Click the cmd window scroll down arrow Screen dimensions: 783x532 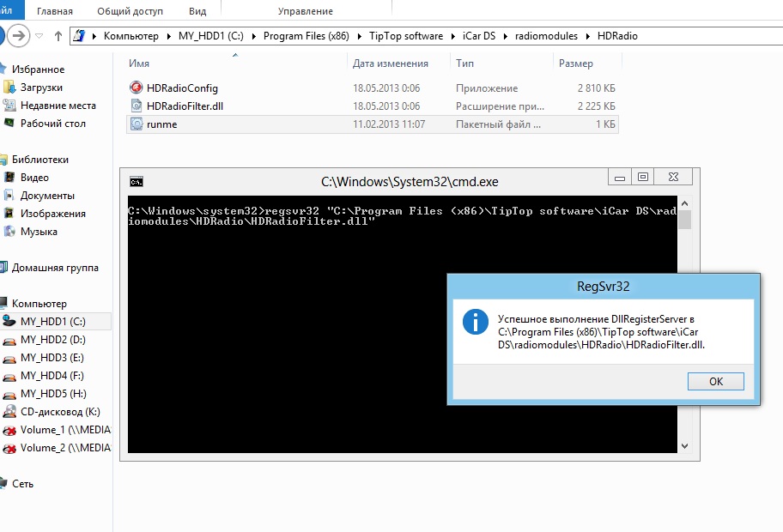(684, 445)
